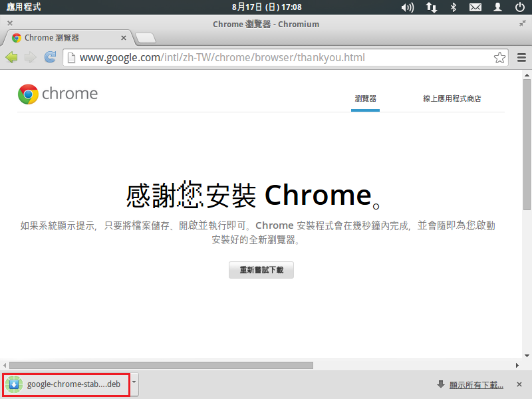Open the network connections indicator
532x399 pixels.
click(431, 7)
